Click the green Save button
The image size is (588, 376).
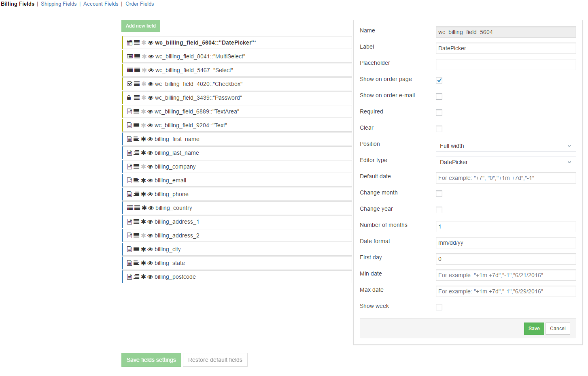(x=534, y=329)
